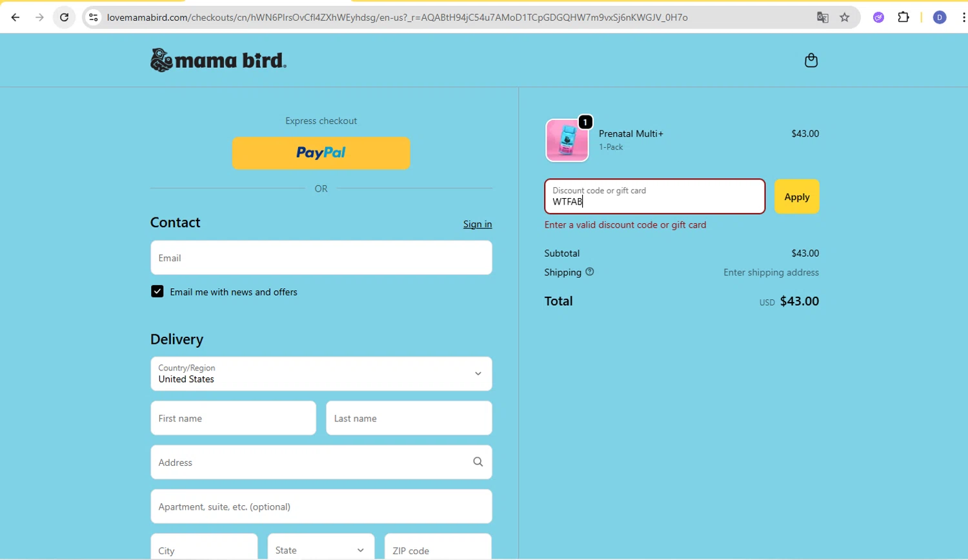This screenshot has height=560, width=968.
Task: Open the Country/Region dropdown
Action: click(321, 374)
